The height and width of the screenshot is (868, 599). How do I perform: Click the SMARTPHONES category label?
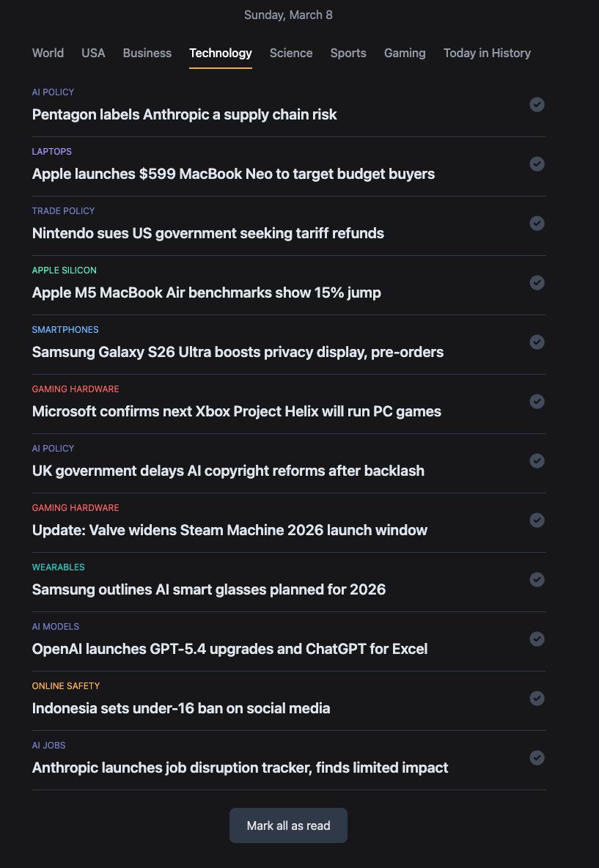point(65,329)
